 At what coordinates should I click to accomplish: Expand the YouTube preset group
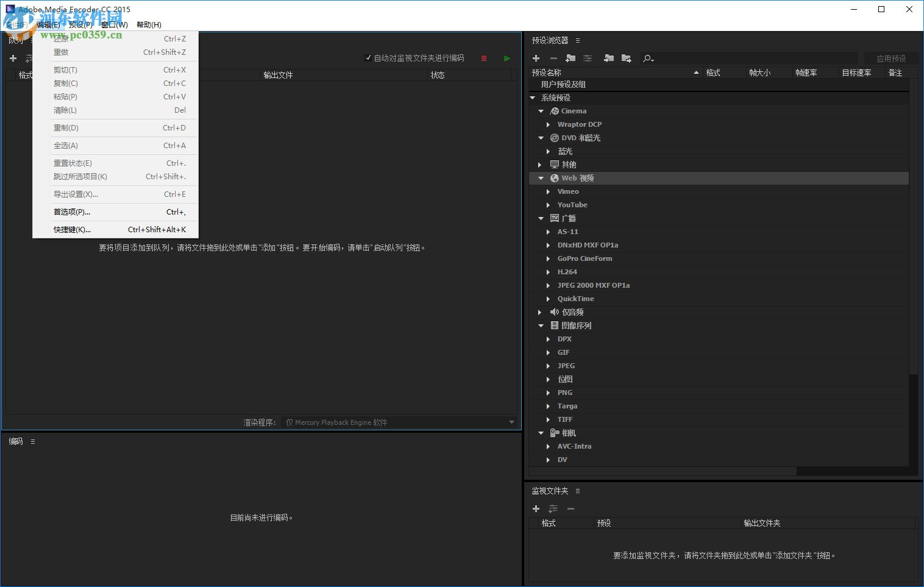click(x=548, y=204)
